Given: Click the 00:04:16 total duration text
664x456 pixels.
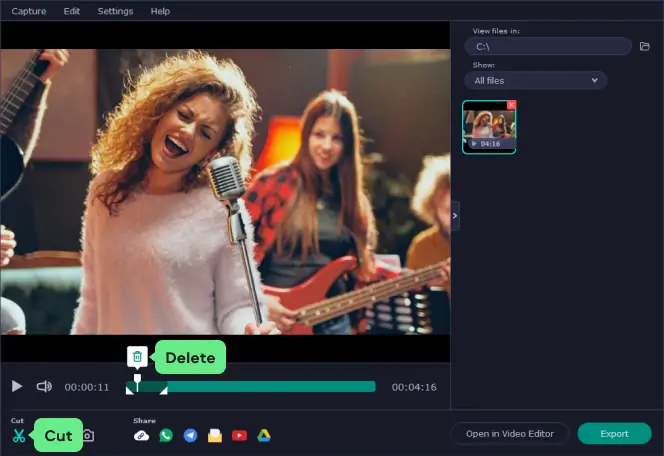Looking at the screenshot, I should pyautogui.click(x=414, y=387).
